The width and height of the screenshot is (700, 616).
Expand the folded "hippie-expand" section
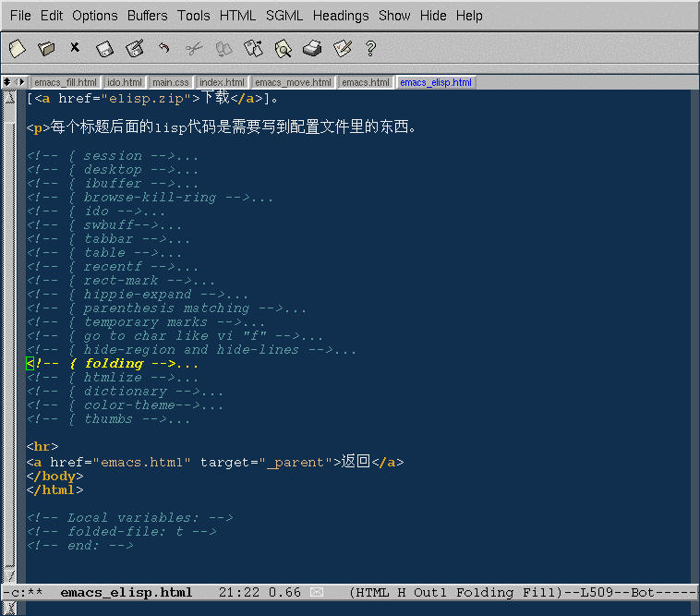(x=137, y=295)
